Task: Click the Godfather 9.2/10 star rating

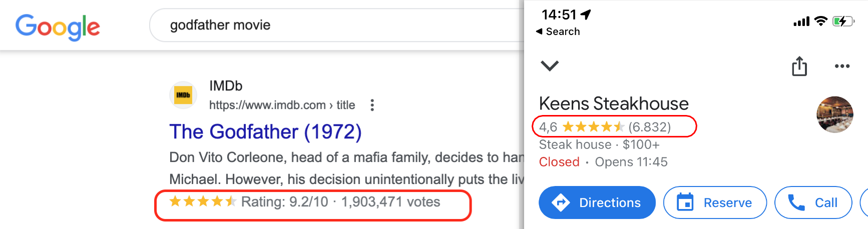Action: (x=304, y=202)
